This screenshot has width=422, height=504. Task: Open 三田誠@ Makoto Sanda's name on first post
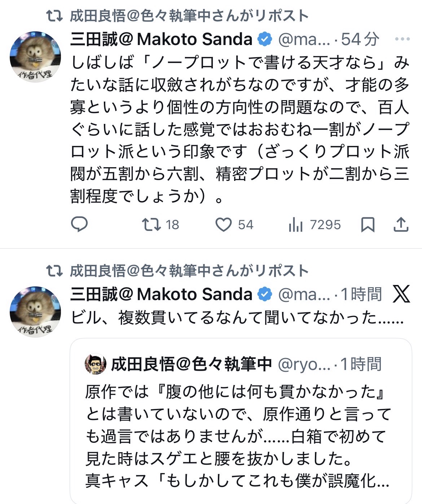161,39
